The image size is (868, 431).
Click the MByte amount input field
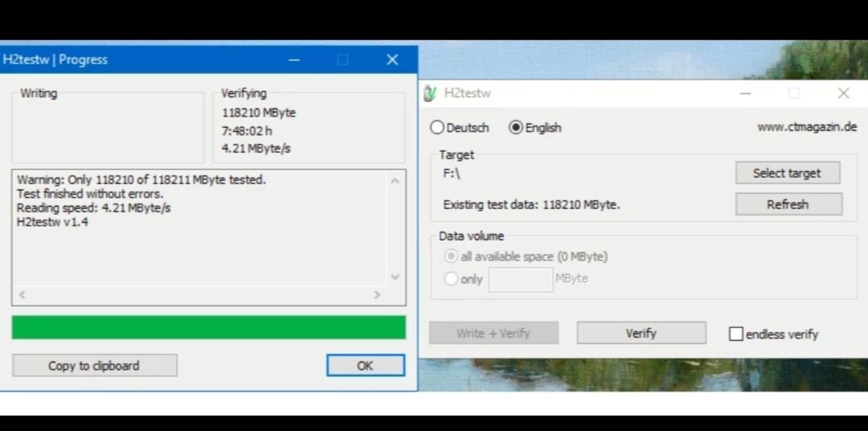coord(520,279)
